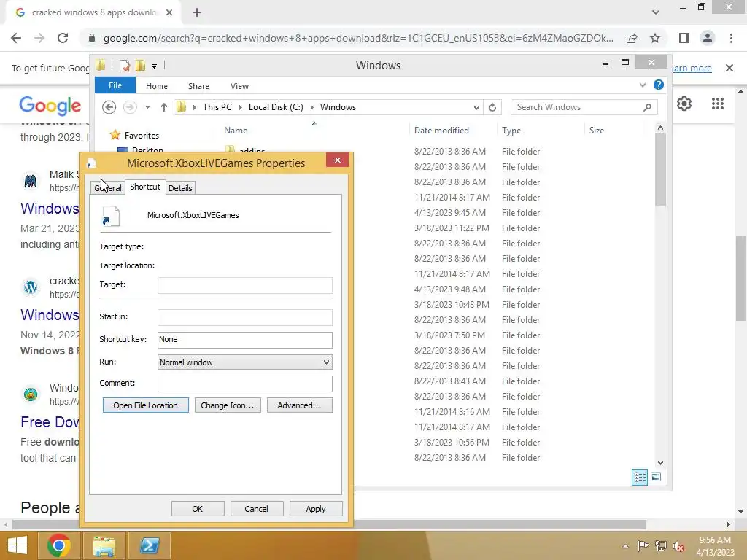Click Properties icon in Explorer quick access toolbar

[125, 66]
